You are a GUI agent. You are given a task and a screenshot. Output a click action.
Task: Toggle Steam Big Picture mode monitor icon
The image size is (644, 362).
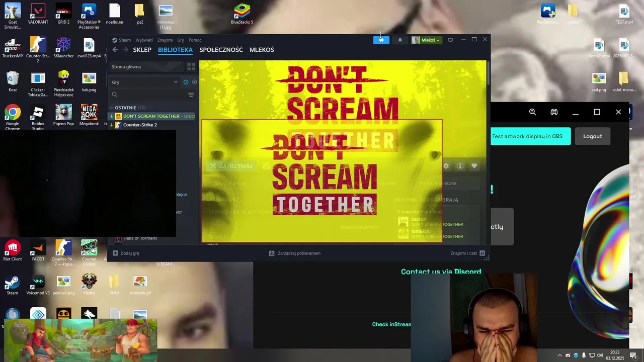point(450,40)
